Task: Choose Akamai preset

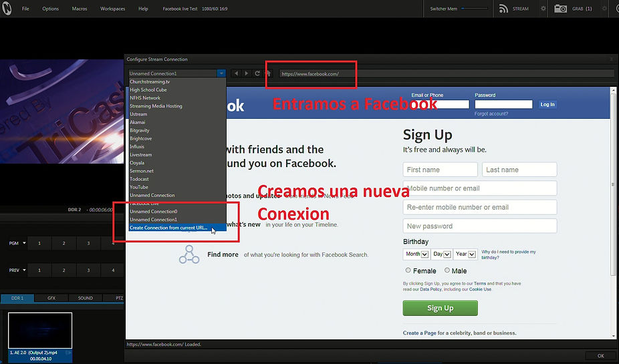Action: (177, 122)
